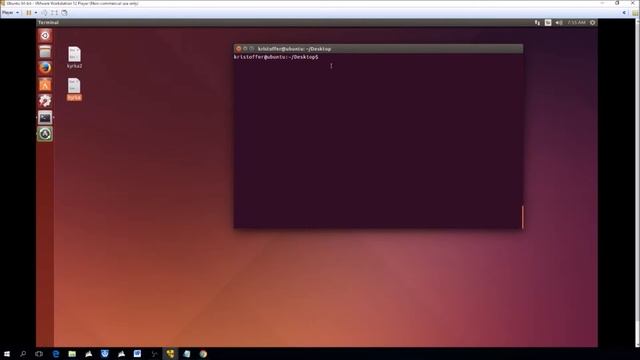Open the clock showing time in panel
Viewport: 640px width, 360px height.
(x=576, y=23)
